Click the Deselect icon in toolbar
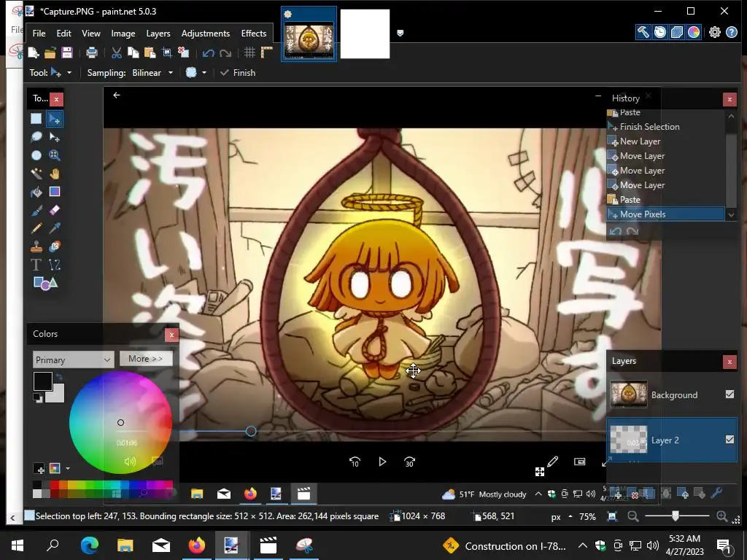 183,52
